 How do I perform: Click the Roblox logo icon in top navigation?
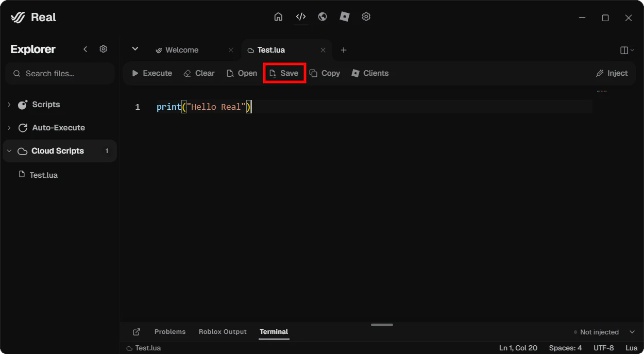(345, 16)
